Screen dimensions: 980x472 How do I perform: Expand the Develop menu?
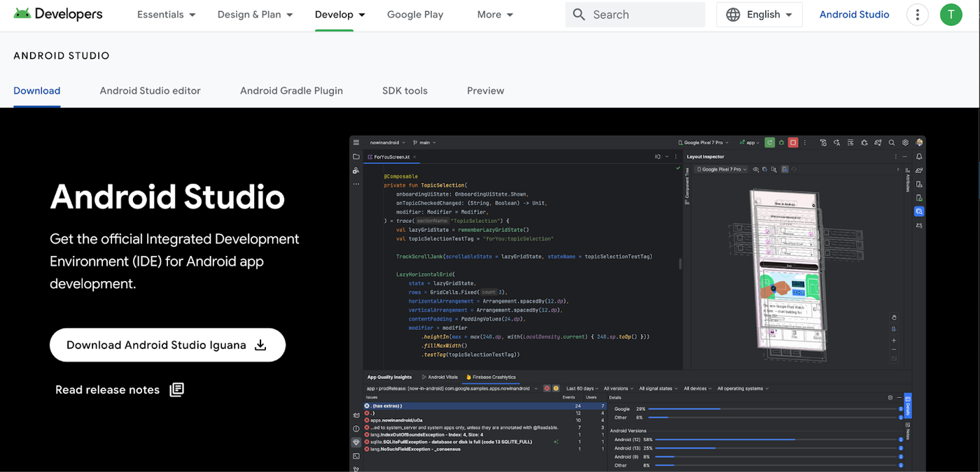click(340, 15)
